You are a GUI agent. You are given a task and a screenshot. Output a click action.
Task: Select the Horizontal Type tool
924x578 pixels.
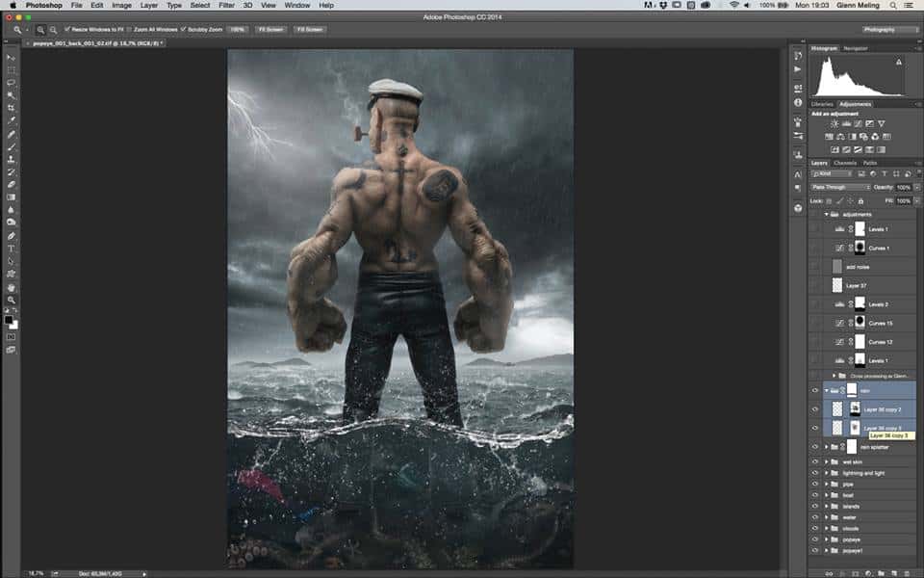coord(12,249)
